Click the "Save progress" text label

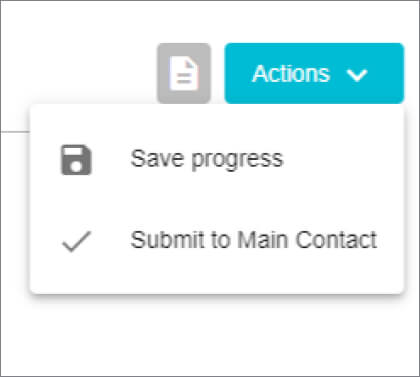(207, 159)
